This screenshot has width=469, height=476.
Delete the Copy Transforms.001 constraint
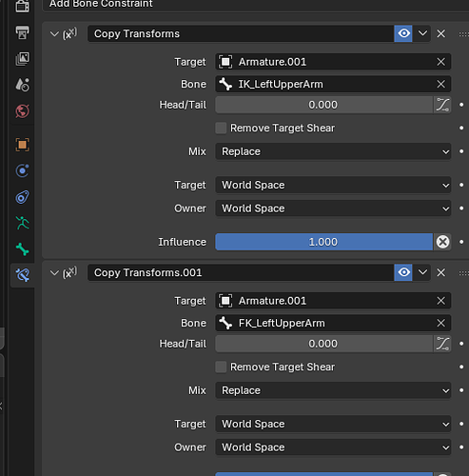441,272
